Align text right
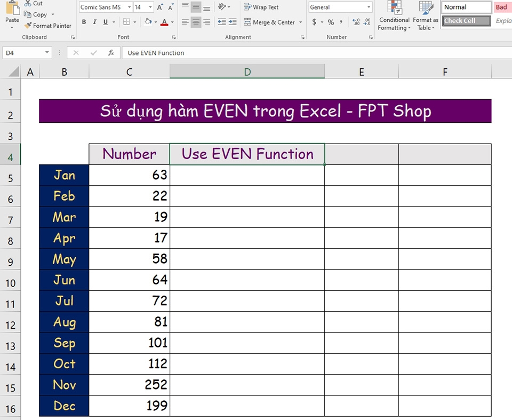Viewport: 512px width, 420px height. click(207, 22)
